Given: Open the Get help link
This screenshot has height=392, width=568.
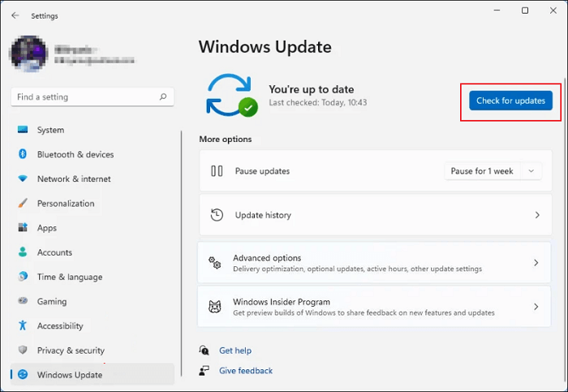Looking at the screenshot, I should (x=235, y=351).
